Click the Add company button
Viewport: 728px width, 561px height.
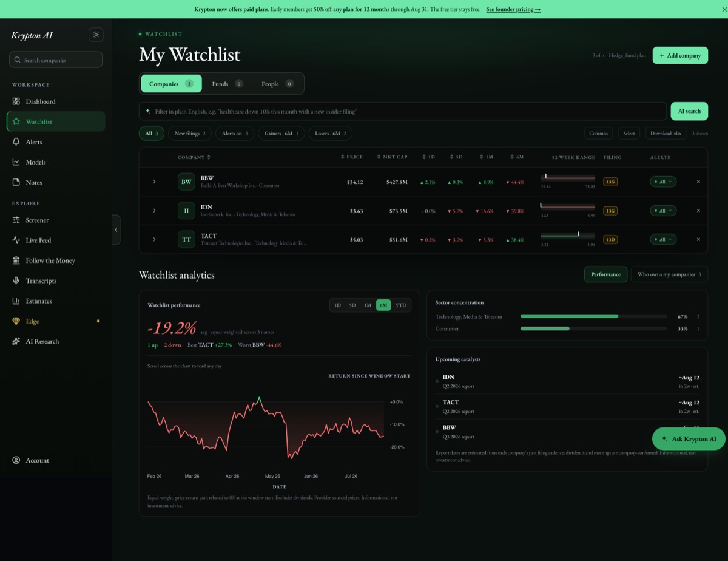pyautogui.click(x=680, y=55)
